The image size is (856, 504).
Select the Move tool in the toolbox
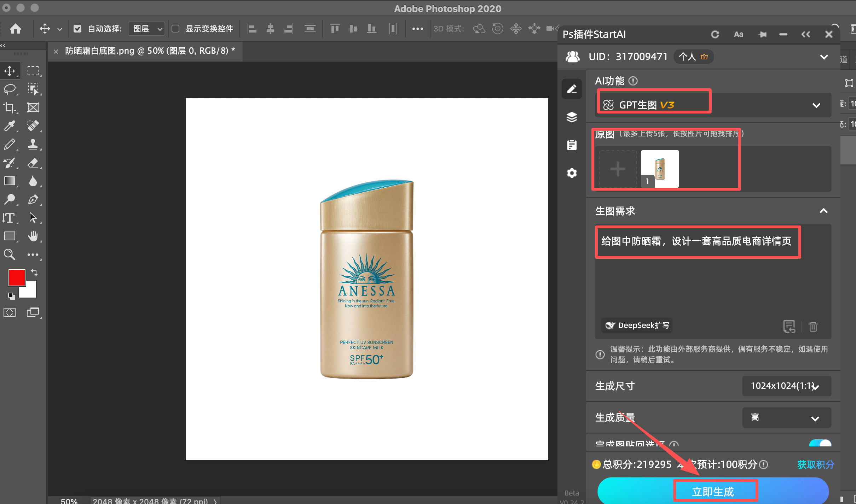click(10, 71)
